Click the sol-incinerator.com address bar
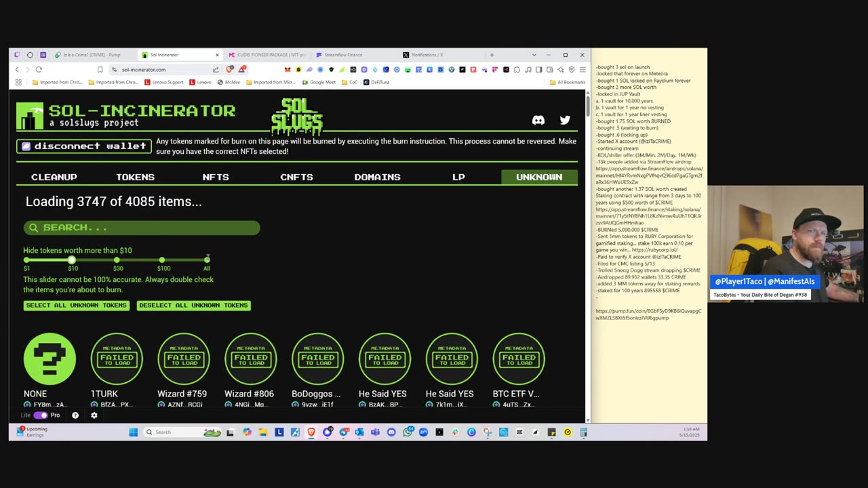Screen dimensions: 868x488 (144, 69)
